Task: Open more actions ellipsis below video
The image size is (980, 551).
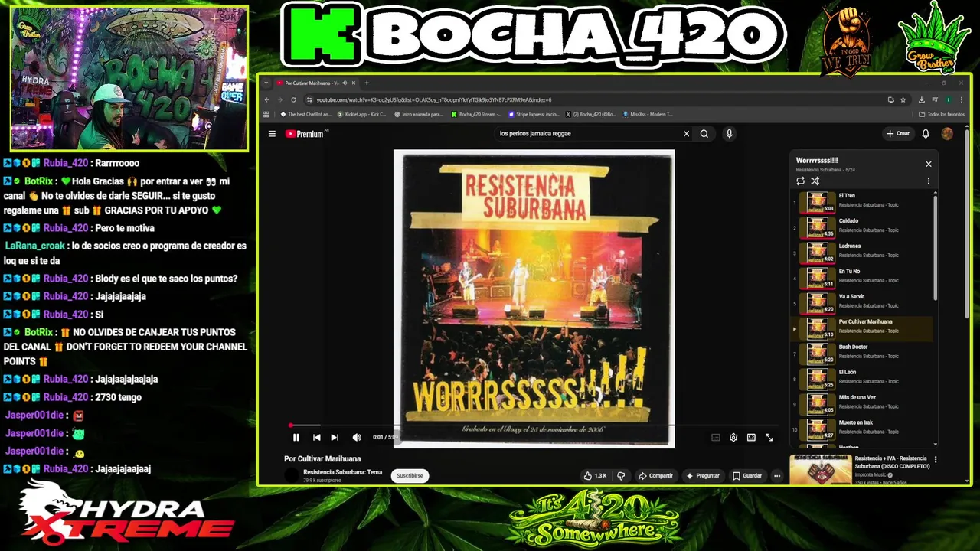Action: point(777,476)
